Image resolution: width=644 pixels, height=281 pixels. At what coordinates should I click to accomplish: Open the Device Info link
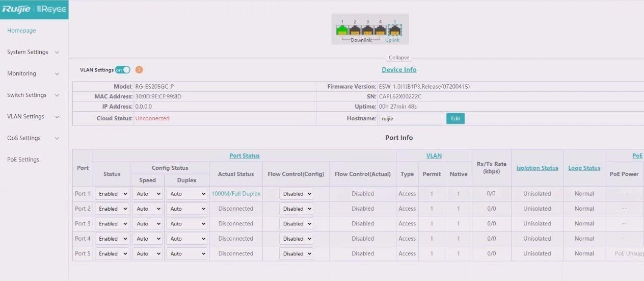pyautogui.click(x=399, y=70)
